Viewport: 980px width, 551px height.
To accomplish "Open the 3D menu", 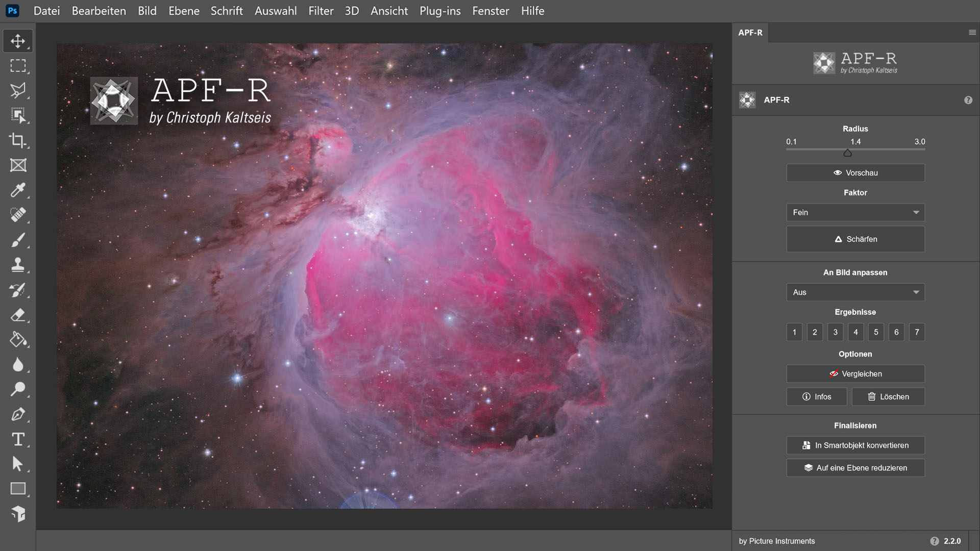I will 352,11.
